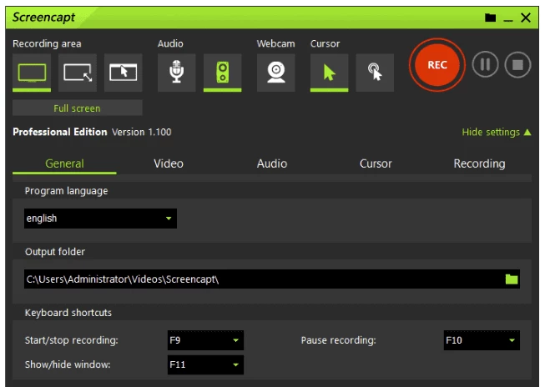Select the show cursor arrow icon
The height and width of the screenshot is (392, 545).
pyautogui.click(x=329, y=73)
